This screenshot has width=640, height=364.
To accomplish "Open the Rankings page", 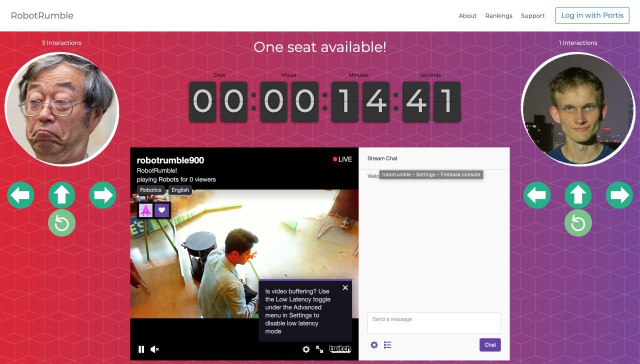I will [x=498, y=15].
